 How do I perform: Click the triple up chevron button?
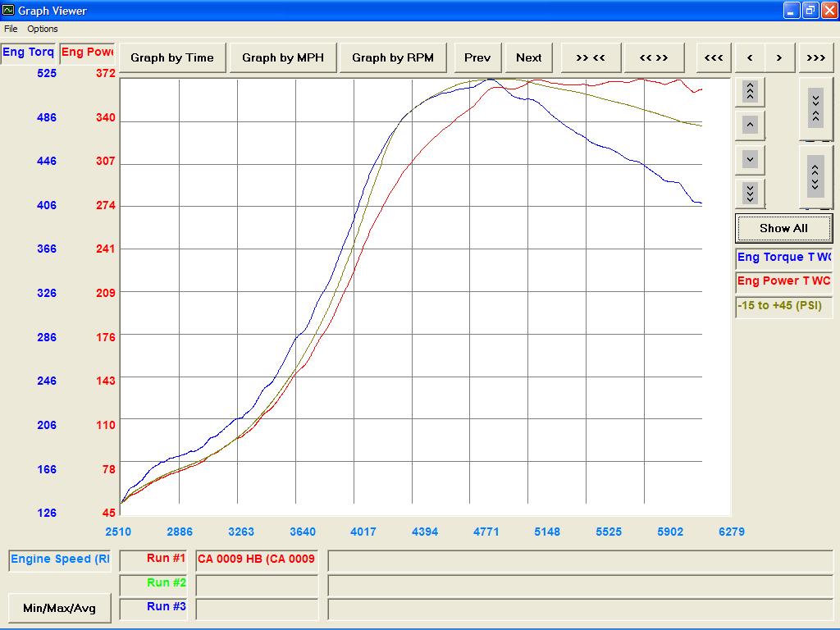pos(750,91)
